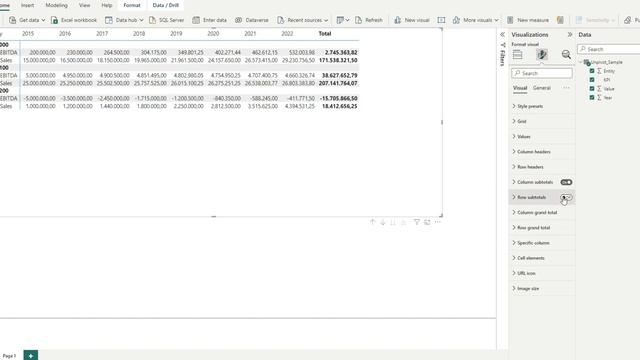Expand the Filters pane with double chevron
Viewport: 640px width, 360px height.
[502, 35]
